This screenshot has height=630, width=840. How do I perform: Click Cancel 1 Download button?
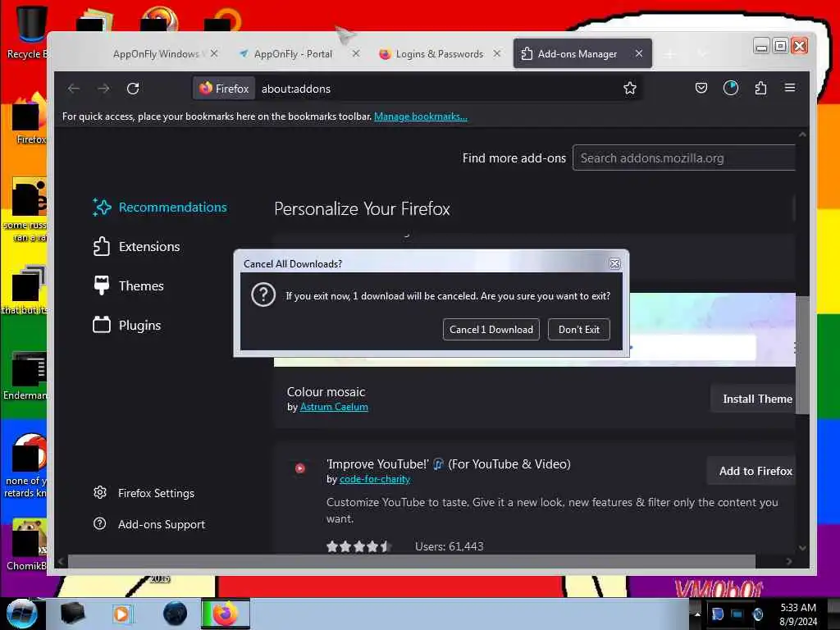pos(491,330)
